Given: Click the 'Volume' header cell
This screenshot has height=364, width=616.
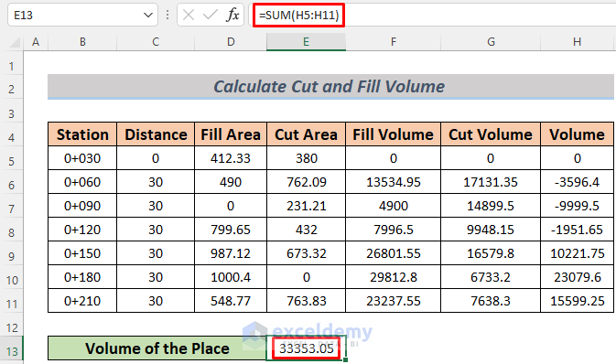Looking at the screenshot, I should [x=577, y=134].
